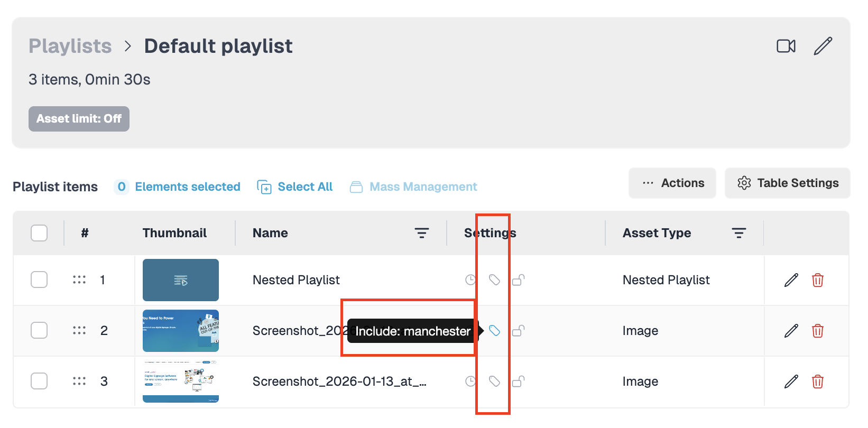
Task: Open the Asset Type column filter
Action: click(x=738, y=233)
